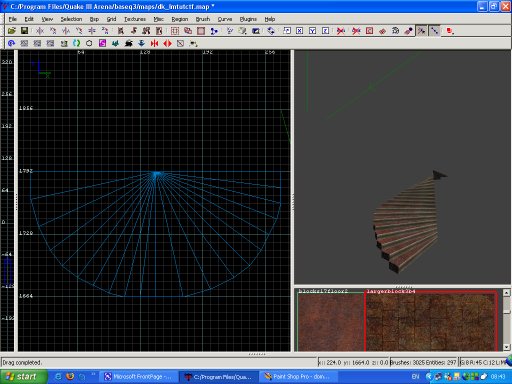
Task: Select the largerblock3b4 texture thumbnail
Action: click(x=432, y=321)
